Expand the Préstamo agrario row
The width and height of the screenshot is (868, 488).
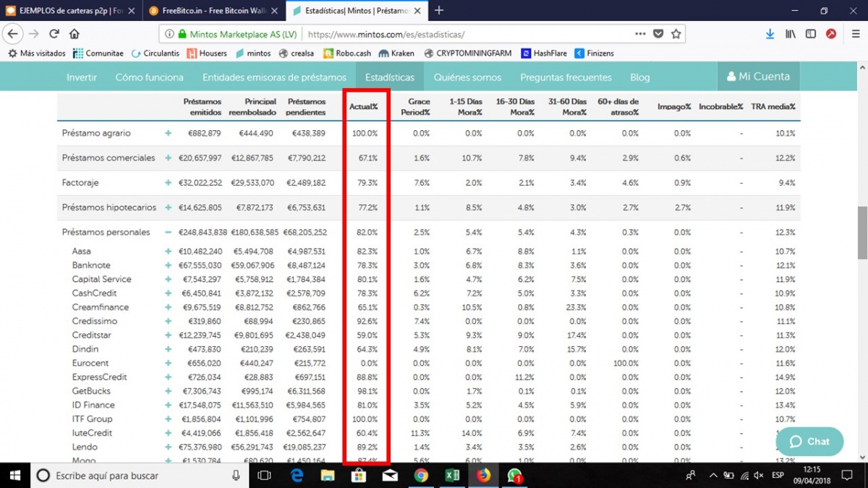168,134
